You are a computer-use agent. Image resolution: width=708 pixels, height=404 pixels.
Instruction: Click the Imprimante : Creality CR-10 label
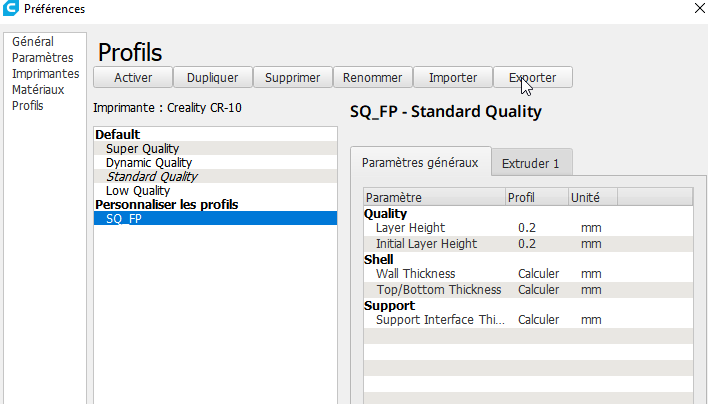click(167, 108)
